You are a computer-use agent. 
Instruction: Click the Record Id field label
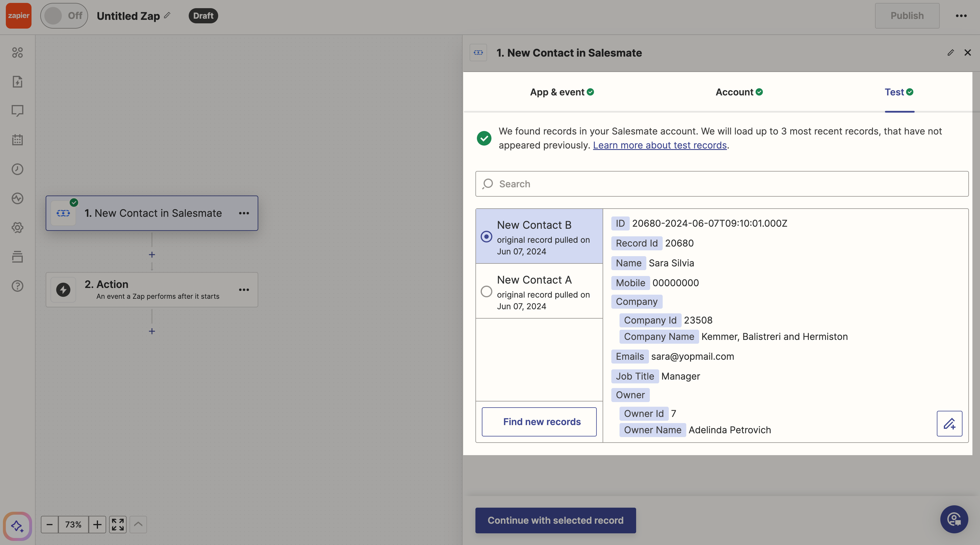636,243
